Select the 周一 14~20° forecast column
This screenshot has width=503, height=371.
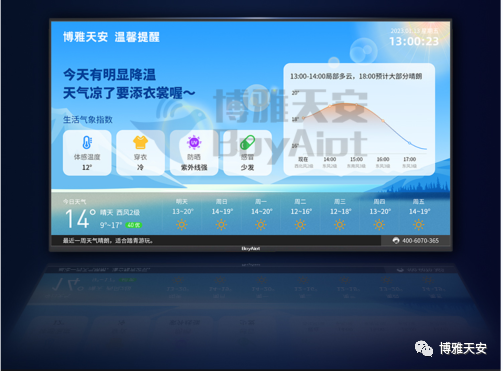click(x=261, y=215)
